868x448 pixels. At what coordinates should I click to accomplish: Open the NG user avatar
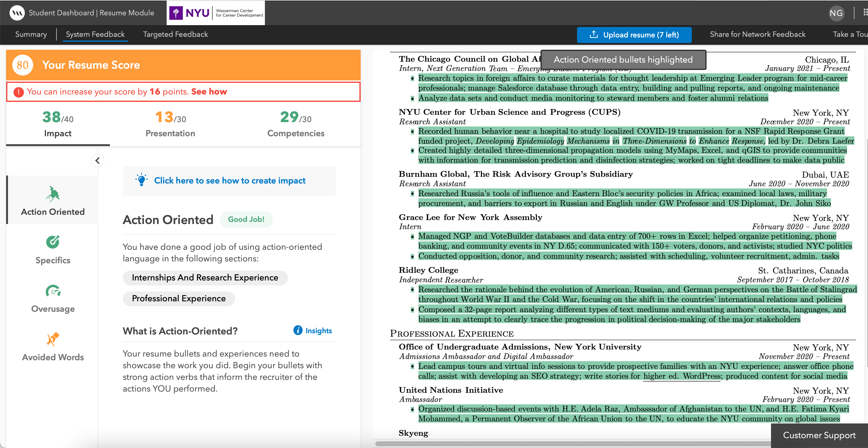coord(836,13)
